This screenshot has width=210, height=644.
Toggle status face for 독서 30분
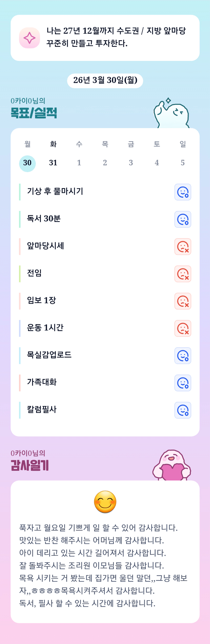pos(183,219)
